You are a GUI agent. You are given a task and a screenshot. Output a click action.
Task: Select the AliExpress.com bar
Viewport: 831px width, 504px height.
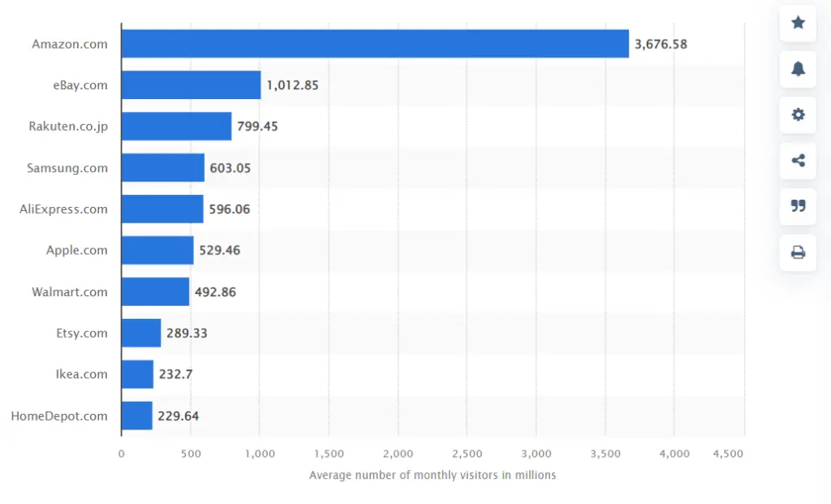(x=162, y=209)
